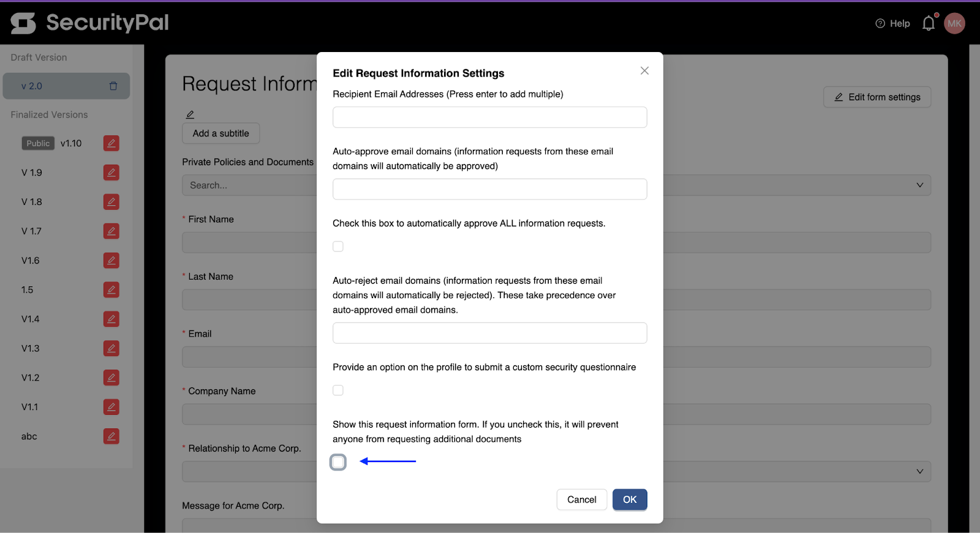This screenshot has height=533, width=980.
Task: Check the auto-approve ALL information requests box
Action: click(338, 247)
